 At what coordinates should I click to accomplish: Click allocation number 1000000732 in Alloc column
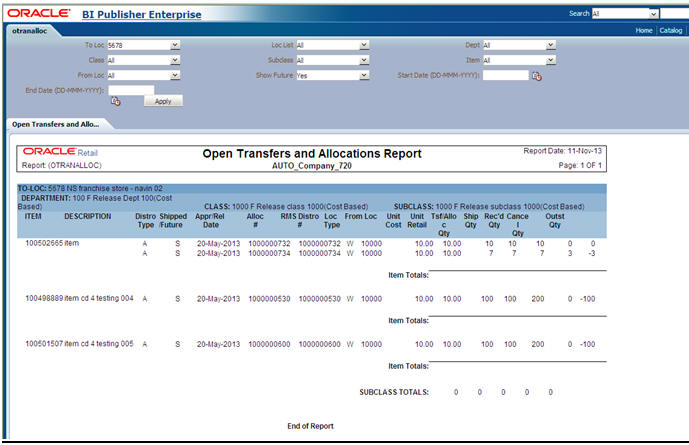pyautogui.click(x=269, y=243)
